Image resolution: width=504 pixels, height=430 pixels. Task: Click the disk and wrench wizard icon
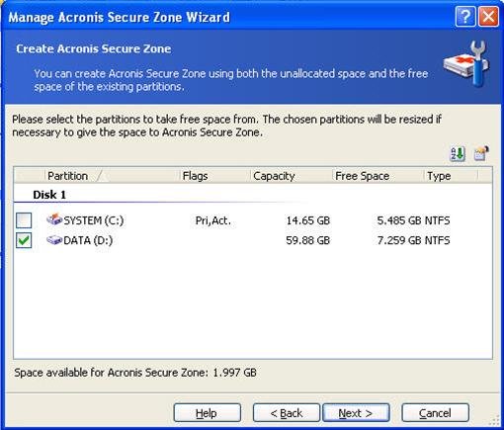(466, 63)
